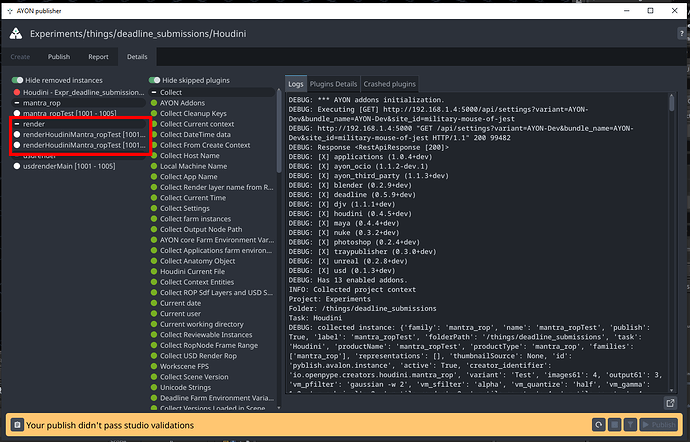Viewport: 690px width, 442px height.
Task: Select Local Machine Name plugin
Action: [x=212, y=166]
